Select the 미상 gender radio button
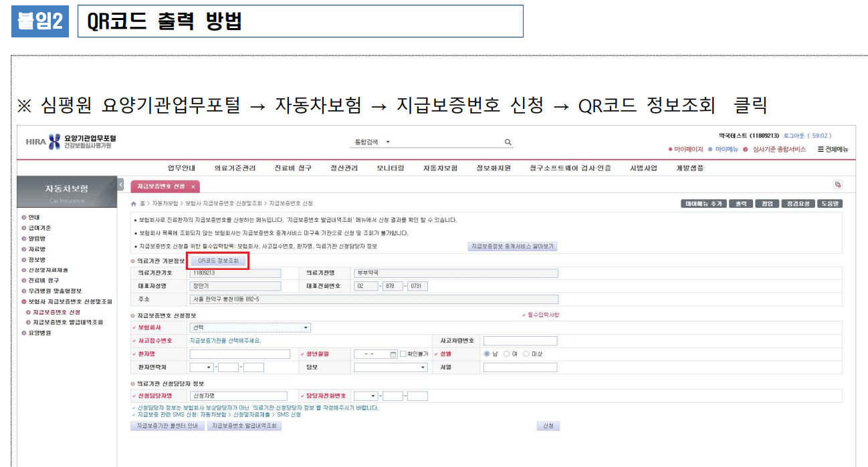The height and width of the screenshot is (467, 868). tap(526, 354)
